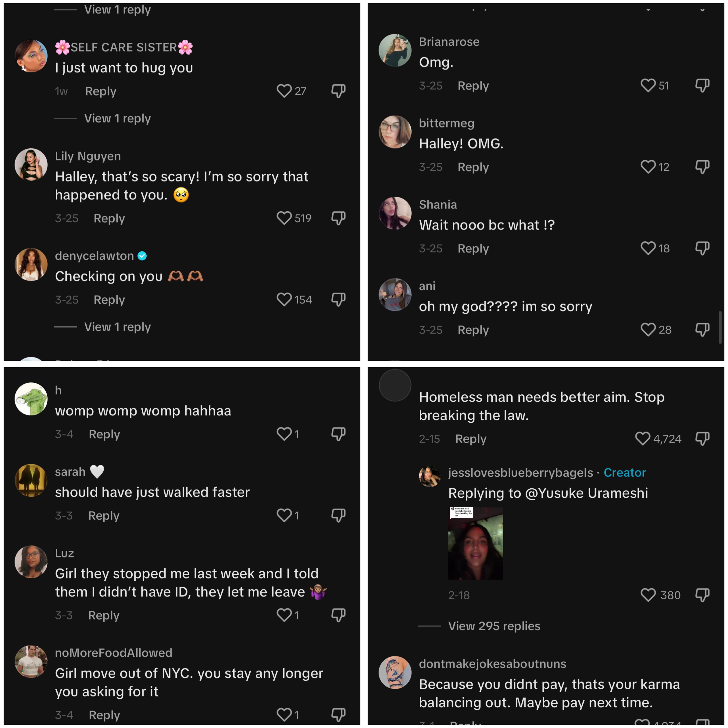The image size is (728, 728).
Task: Open the creator's attached video thumbnail
Action: [x=475, y=543]
